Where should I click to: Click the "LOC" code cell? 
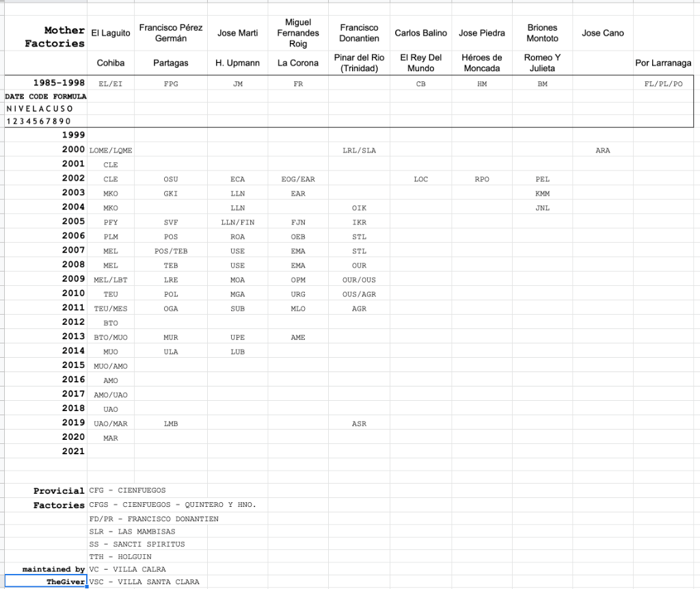pyautogui.click(x=420, y=179)
